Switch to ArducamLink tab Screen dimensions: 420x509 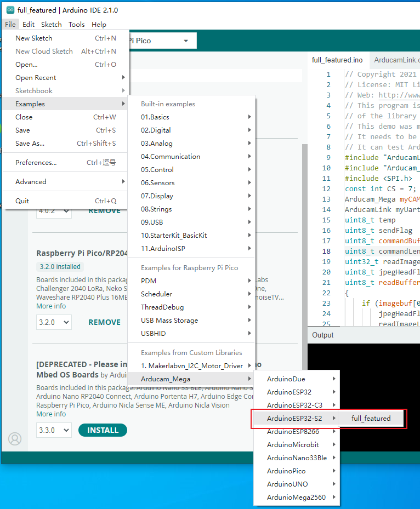[x=396, y=60]
